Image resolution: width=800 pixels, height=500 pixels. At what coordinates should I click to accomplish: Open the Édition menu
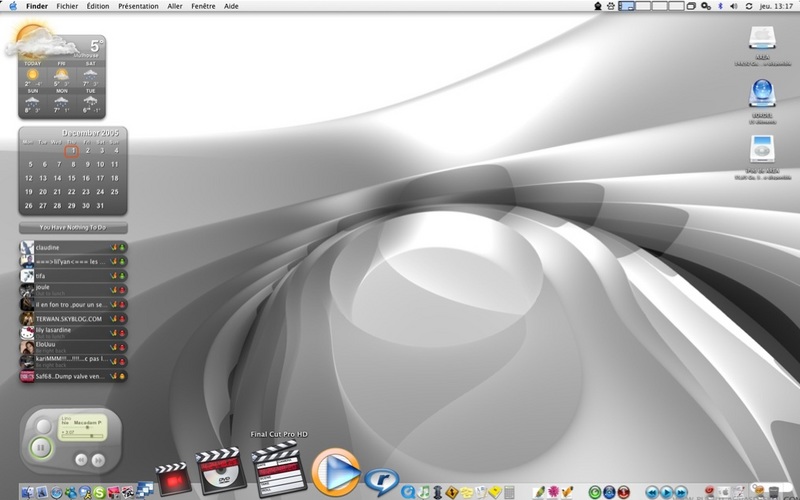pos(98,6)
